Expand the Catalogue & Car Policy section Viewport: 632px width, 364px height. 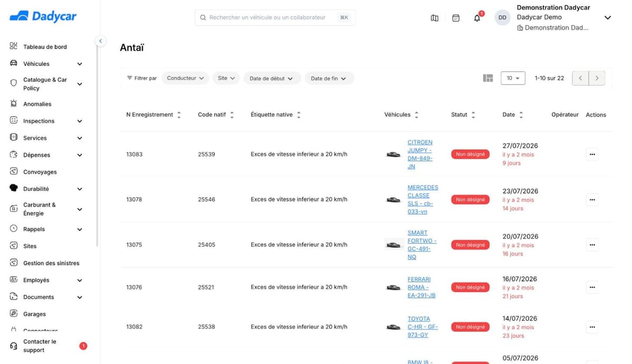pos(80,84)
